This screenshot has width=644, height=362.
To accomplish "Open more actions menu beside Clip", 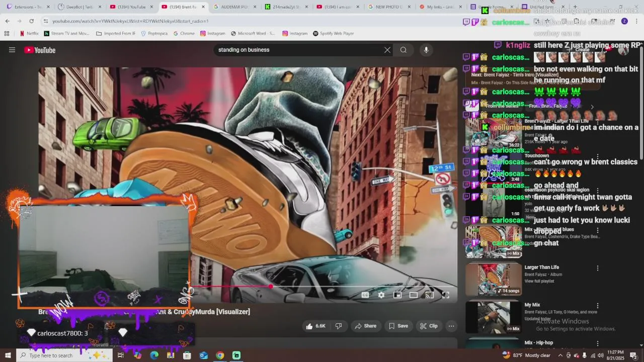I will tap(451, 326).
